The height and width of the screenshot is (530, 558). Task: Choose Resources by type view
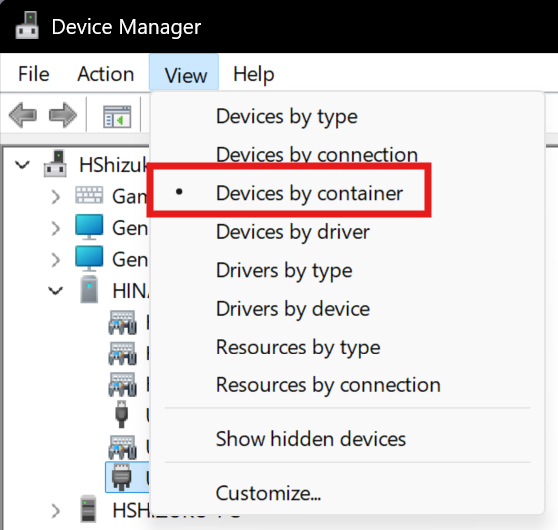point(347,347)
